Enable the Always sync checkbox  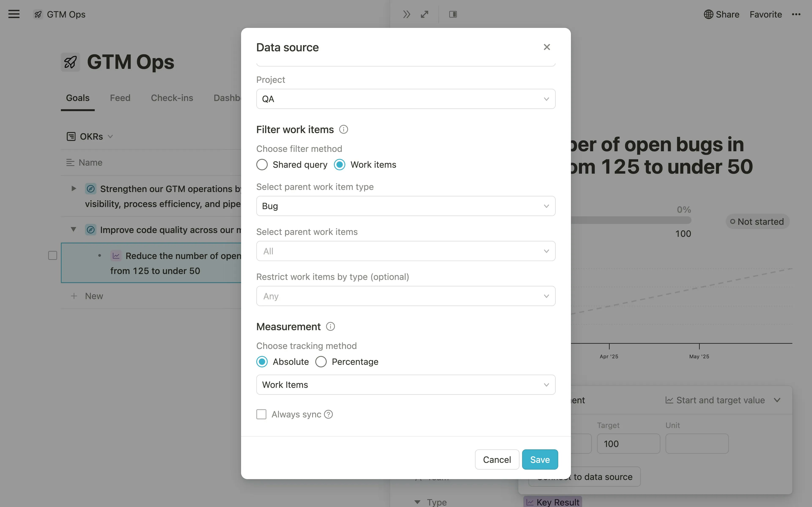tap(261, 414)
